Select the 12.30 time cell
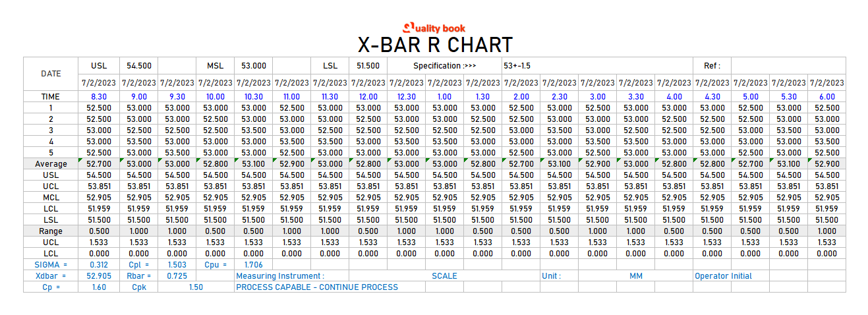Image resolution: width=868 pixels, height=315 pixels. pyautogui.click(x=407, y=96)
